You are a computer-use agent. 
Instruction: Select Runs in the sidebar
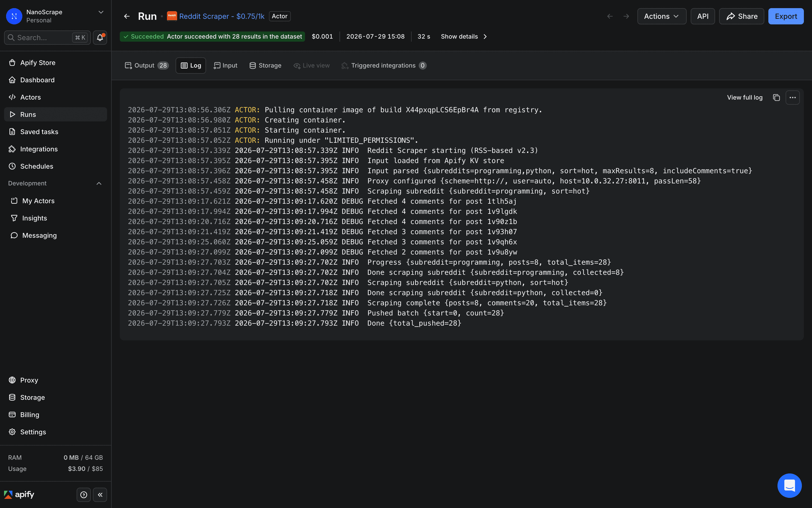pos(55,114)
